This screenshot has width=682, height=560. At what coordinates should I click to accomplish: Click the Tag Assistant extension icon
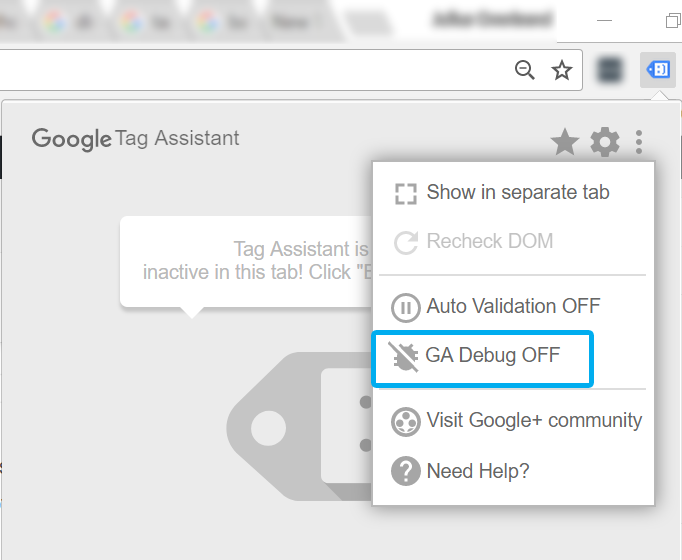point(658,70)
